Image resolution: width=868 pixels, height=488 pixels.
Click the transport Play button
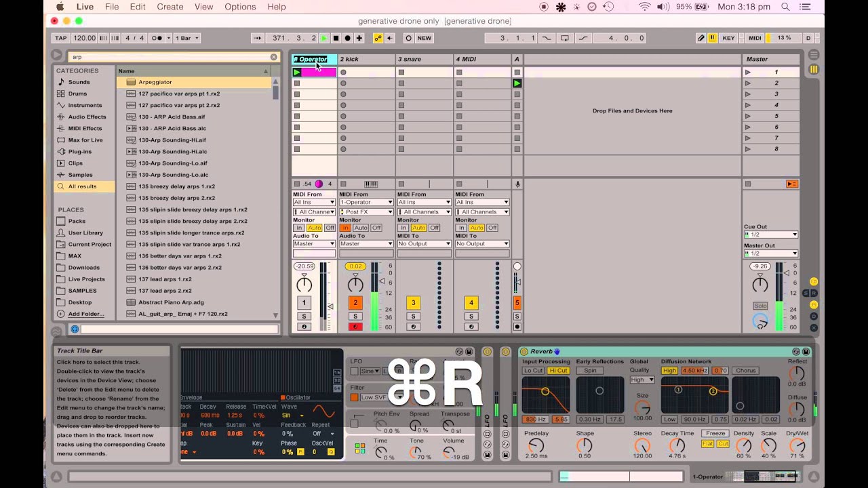pyautogui.click(x=324, y=38)
